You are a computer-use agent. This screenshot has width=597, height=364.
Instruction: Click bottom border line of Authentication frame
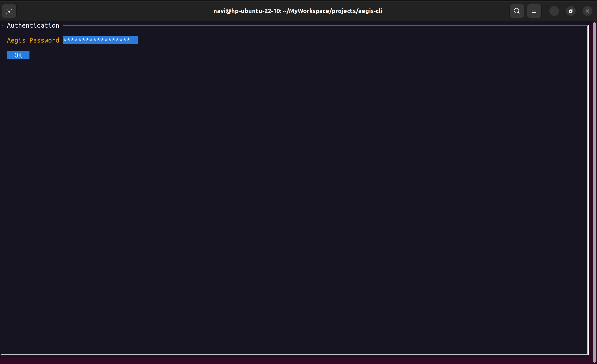(x=291, y=354)
